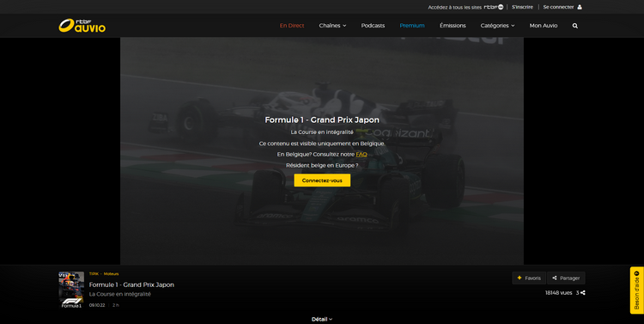644x324 pixels.
Task: Add video to Favoris
Action: pos(529,278)
